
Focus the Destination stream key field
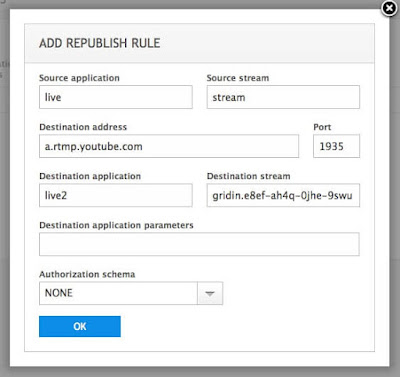[283, 195]
